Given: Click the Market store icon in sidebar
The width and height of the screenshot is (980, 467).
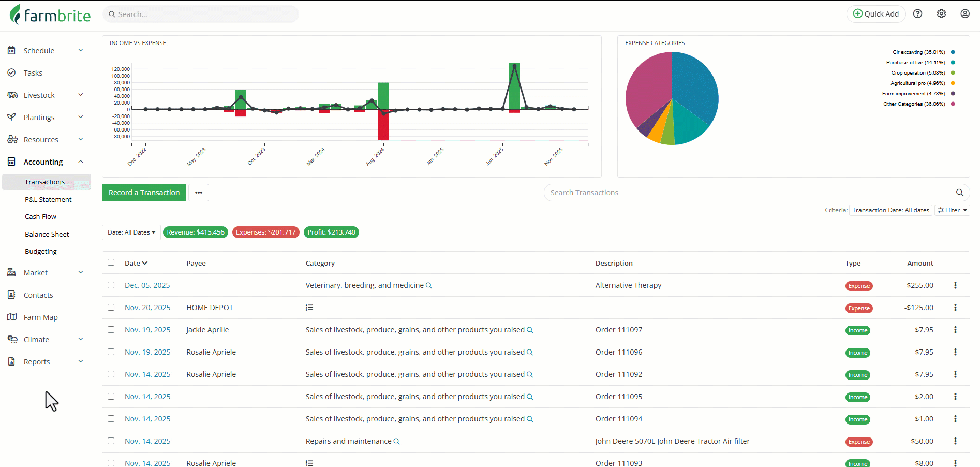Looking at the screenshot, I should 11,272.
